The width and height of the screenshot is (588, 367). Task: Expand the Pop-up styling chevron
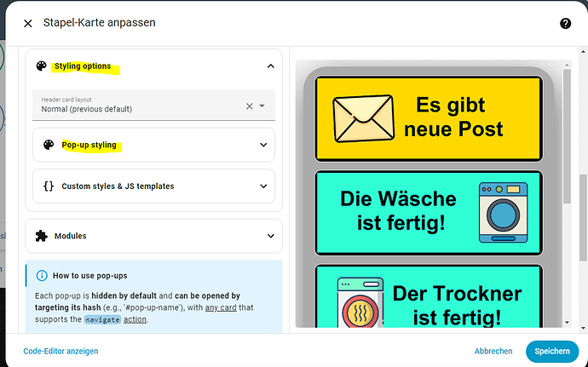[263, 145]
